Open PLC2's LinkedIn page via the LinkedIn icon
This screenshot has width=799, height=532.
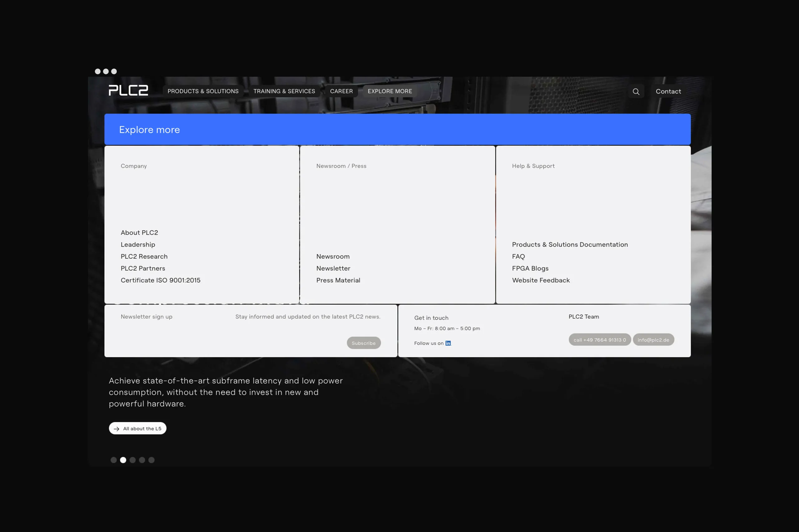click(x=448, y=343)
